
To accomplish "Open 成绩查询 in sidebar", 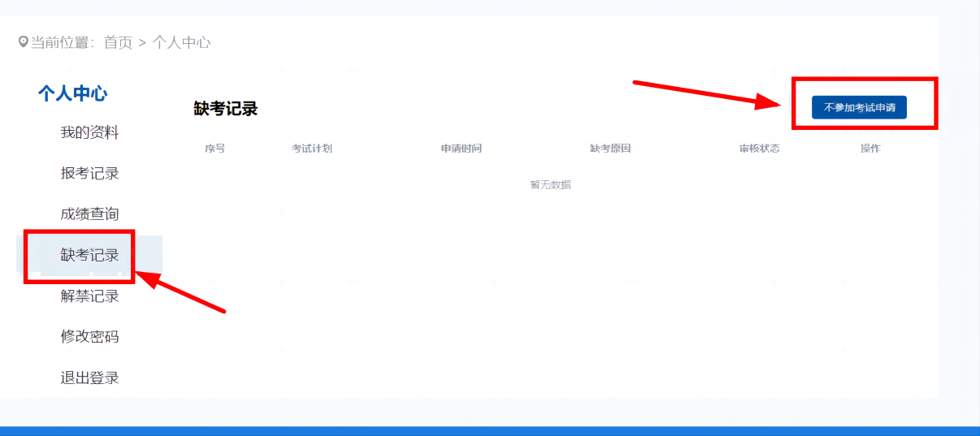I will coord(89,214).
